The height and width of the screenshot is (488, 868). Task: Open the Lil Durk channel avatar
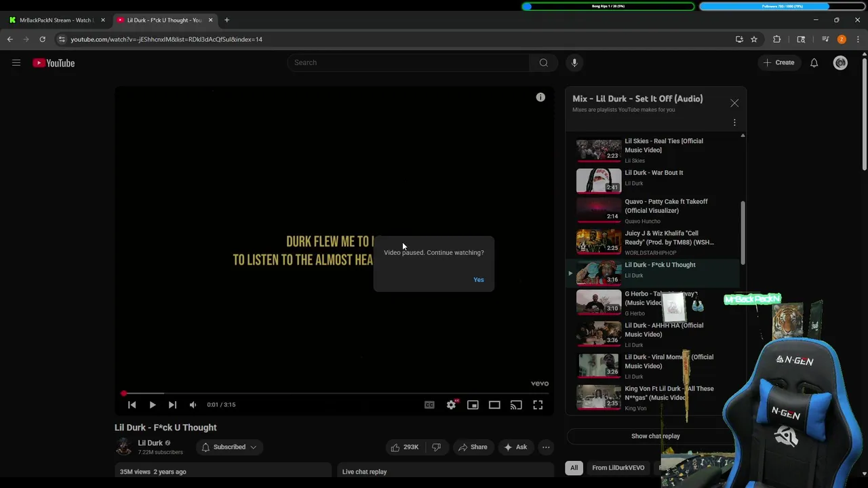123,446
